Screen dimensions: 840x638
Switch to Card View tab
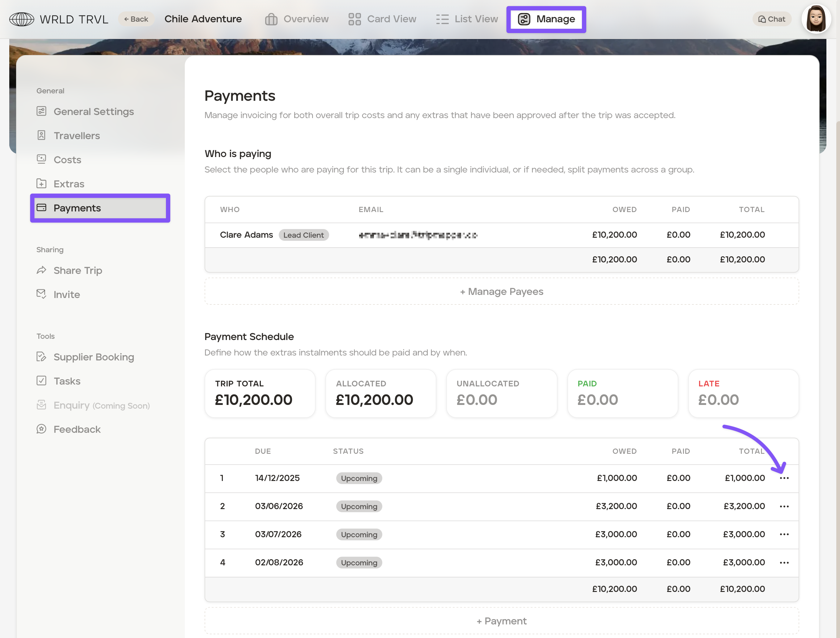click(382, 19)
